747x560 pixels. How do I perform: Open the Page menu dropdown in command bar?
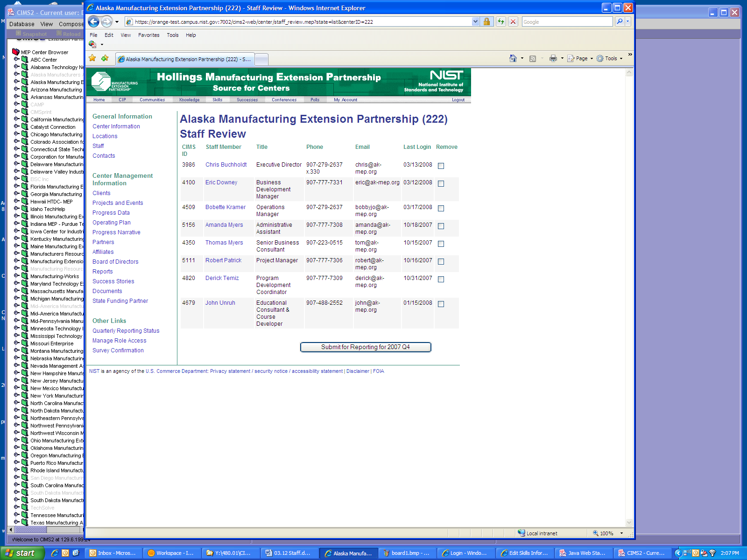(580, 58)
